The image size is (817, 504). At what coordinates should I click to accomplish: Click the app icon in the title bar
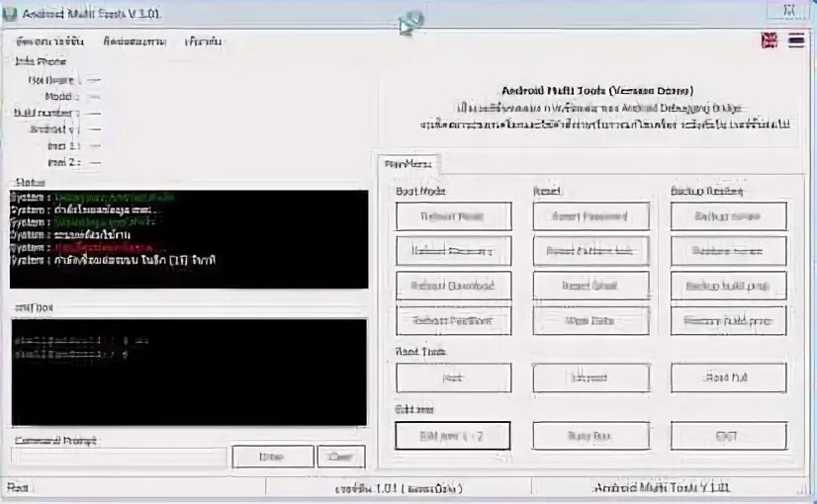point(9,14)
